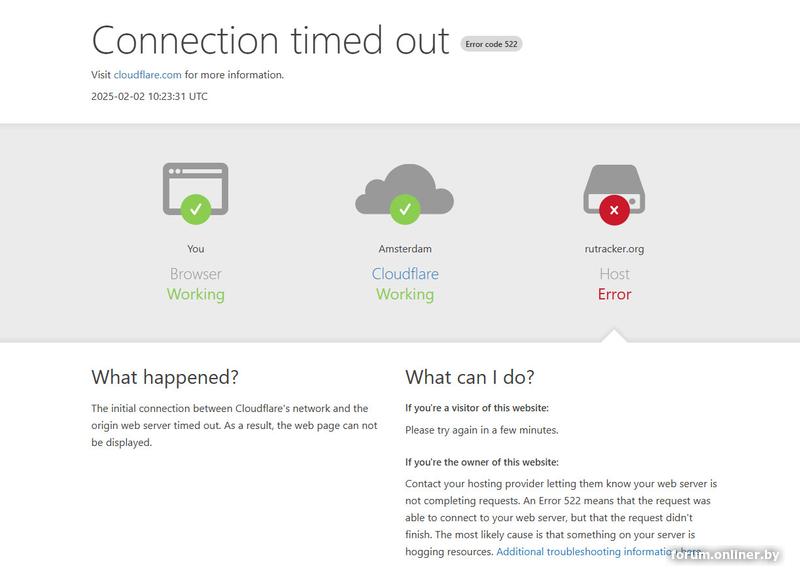This screenshot has width=800, height=576.
Task: Click the rutracker.org host label
Action: 614,249
